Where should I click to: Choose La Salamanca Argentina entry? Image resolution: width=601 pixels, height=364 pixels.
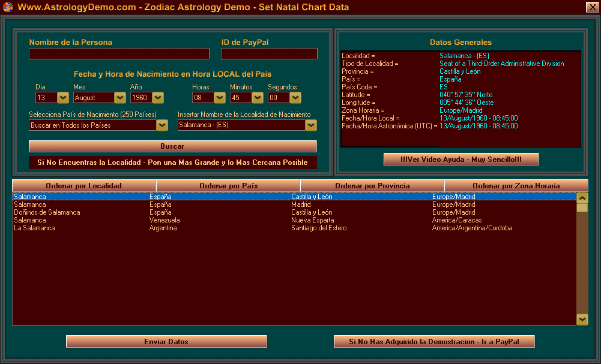(x=180, y=228)
